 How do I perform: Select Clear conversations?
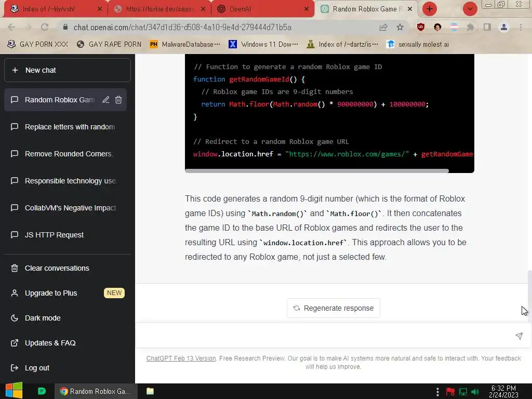coord(67,268)
